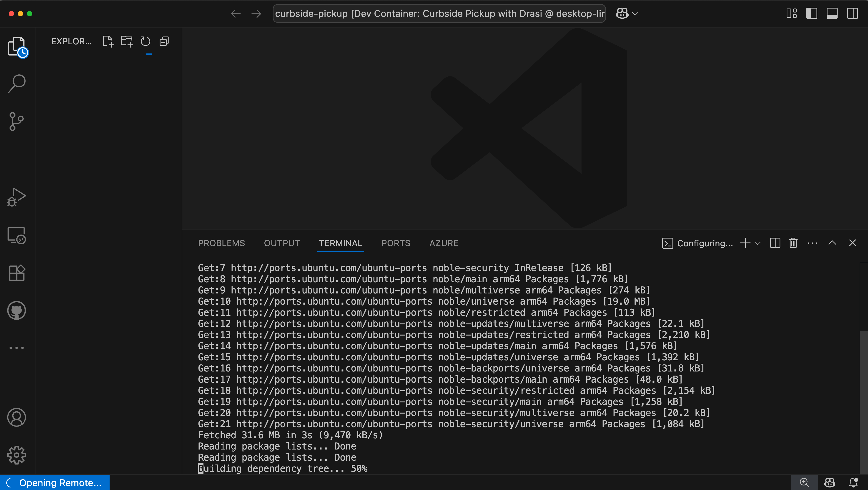Switch to the Problems tab

click(x=221, y=243)
